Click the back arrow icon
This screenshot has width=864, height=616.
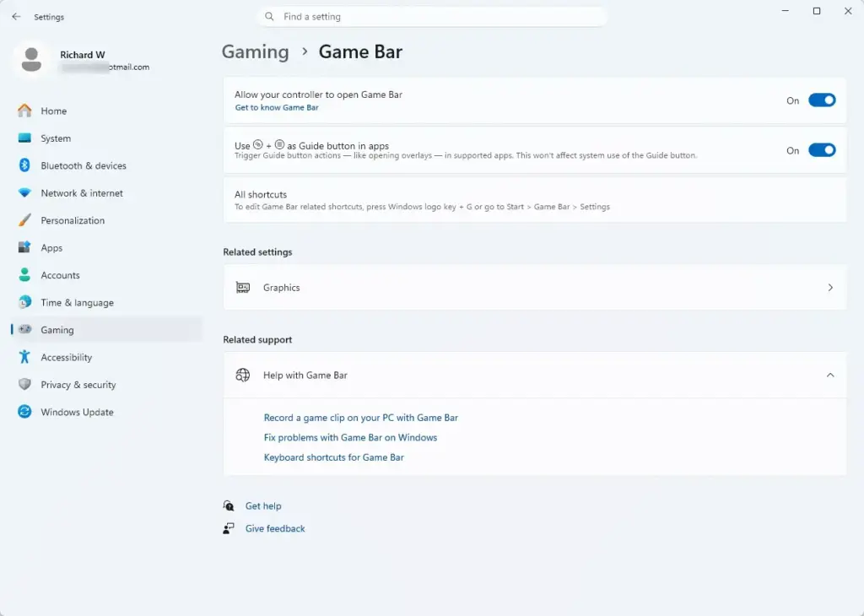point(16,17)
